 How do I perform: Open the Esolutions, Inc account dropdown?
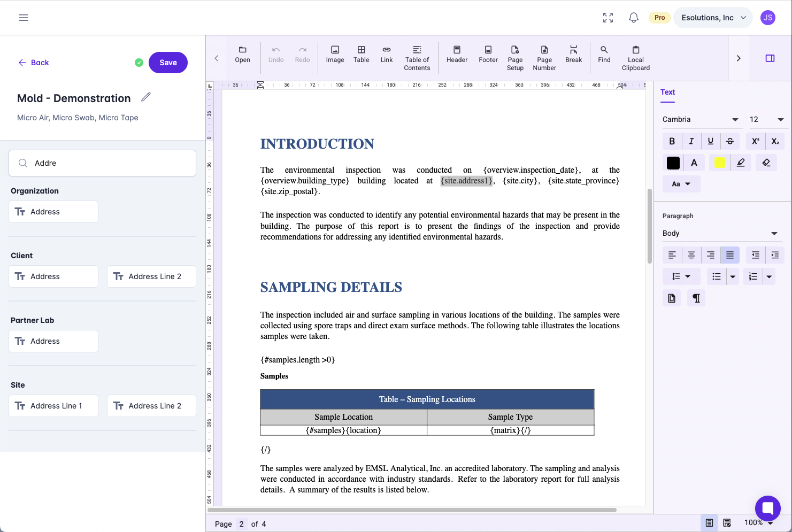tap(713, 18)
